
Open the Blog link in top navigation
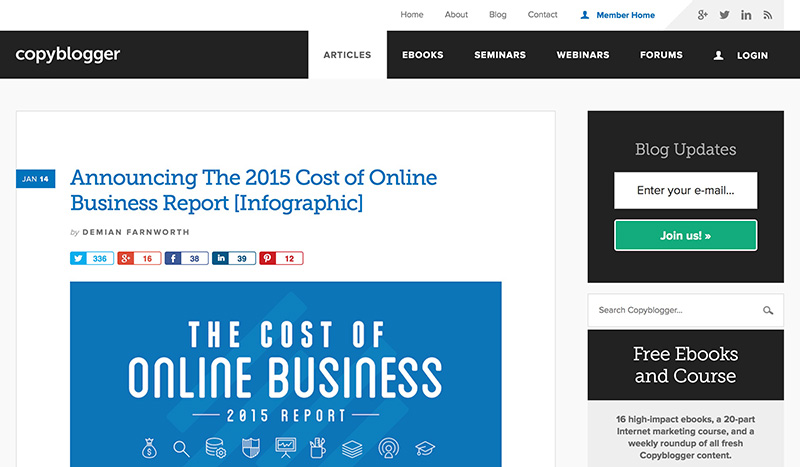[497, 15]
